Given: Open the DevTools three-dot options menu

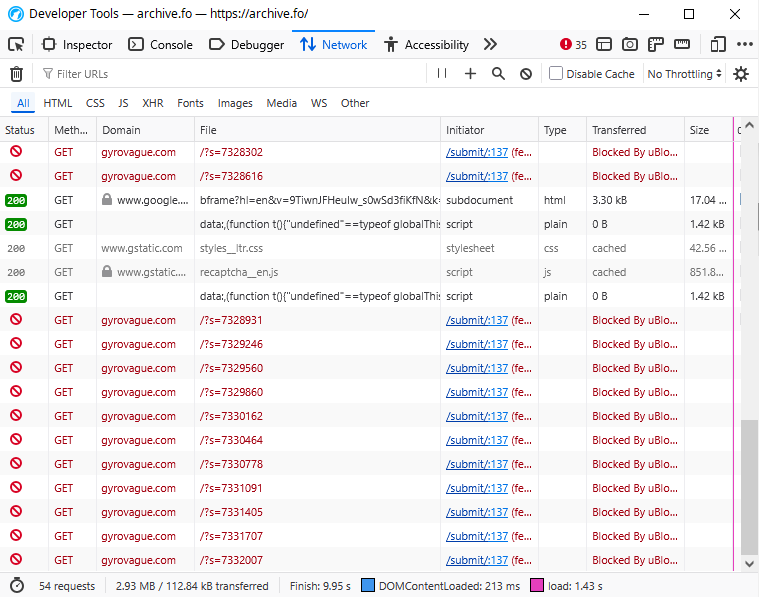Looking at the screenshot, I should [x=745, y=44].
